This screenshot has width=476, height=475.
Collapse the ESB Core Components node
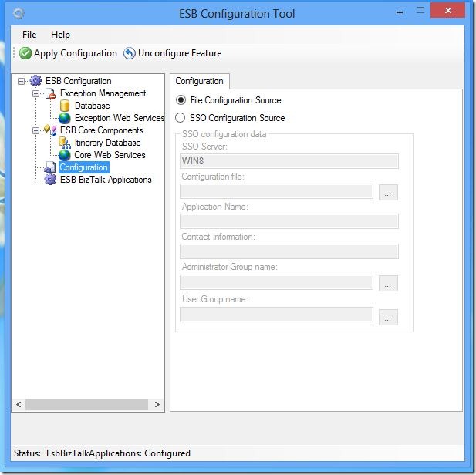coord(35,130)
